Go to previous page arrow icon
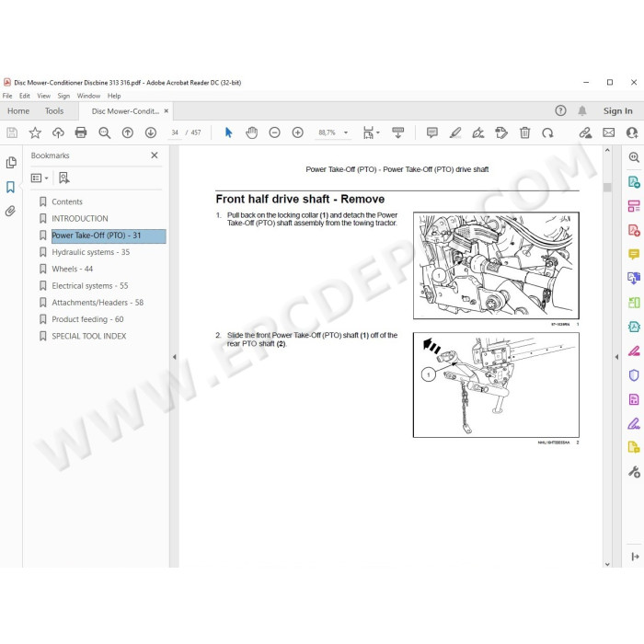644x644 pixels. pos(127,132)
